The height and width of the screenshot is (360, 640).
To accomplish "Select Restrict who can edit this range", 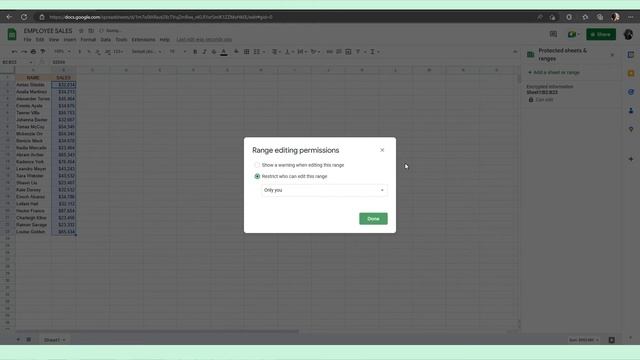I will click(257, 176).
